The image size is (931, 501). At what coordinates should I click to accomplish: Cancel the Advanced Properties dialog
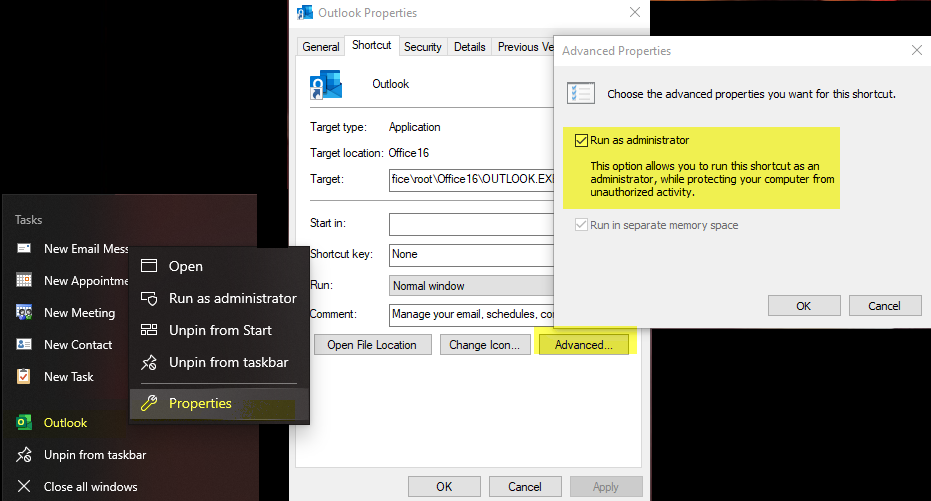(x=885, y=306)
